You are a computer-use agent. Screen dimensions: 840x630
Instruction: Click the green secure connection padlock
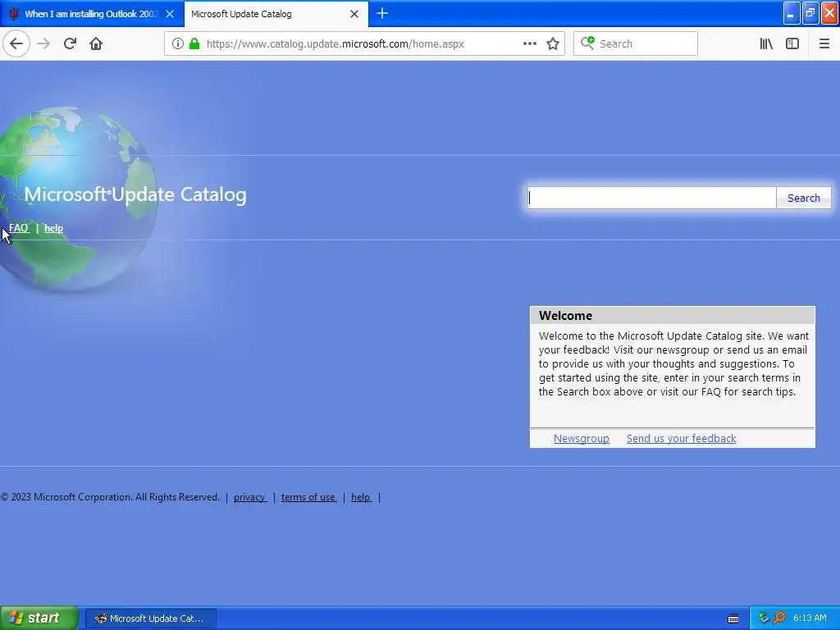pos(194,43)
